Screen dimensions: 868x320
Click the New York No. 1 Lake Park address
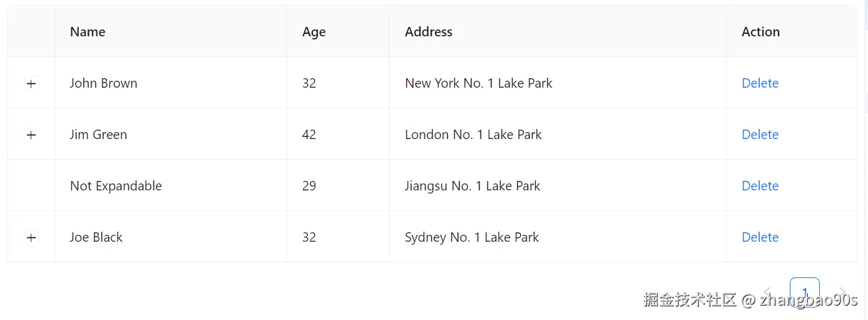click(479, 83)
